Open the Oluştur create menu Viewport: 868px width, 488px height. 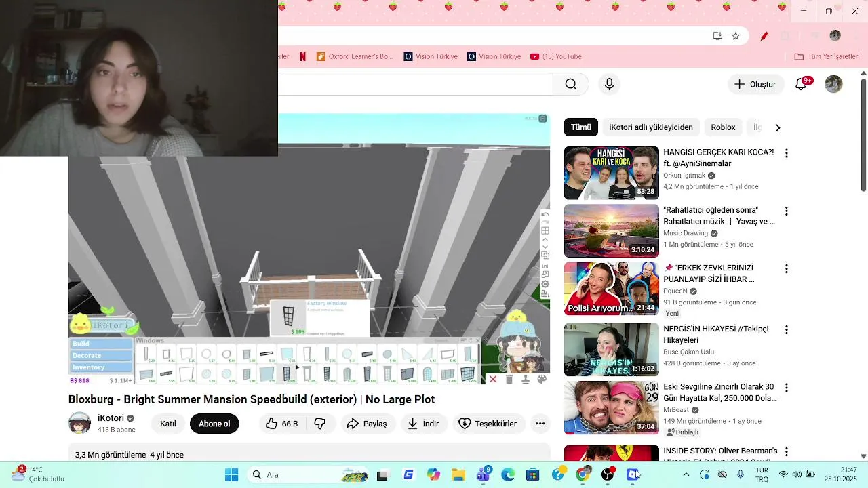point(755,84)
